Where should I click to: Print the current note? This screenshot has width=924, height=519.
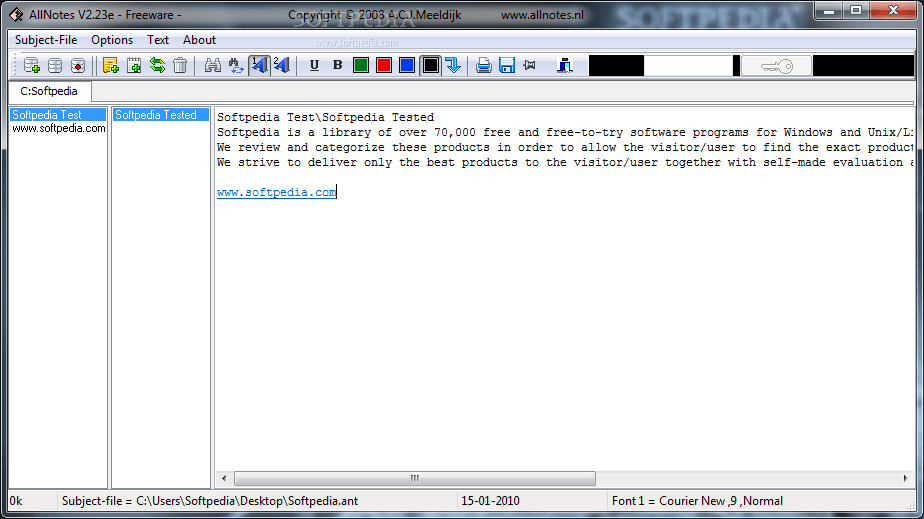click(484, 65)
